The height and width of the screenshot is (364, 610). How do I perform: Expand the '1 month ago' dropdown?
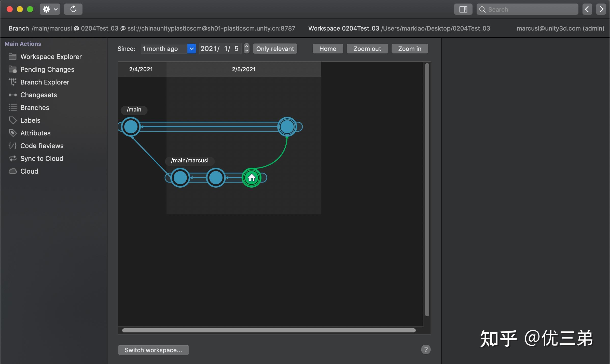click(191, 49)
